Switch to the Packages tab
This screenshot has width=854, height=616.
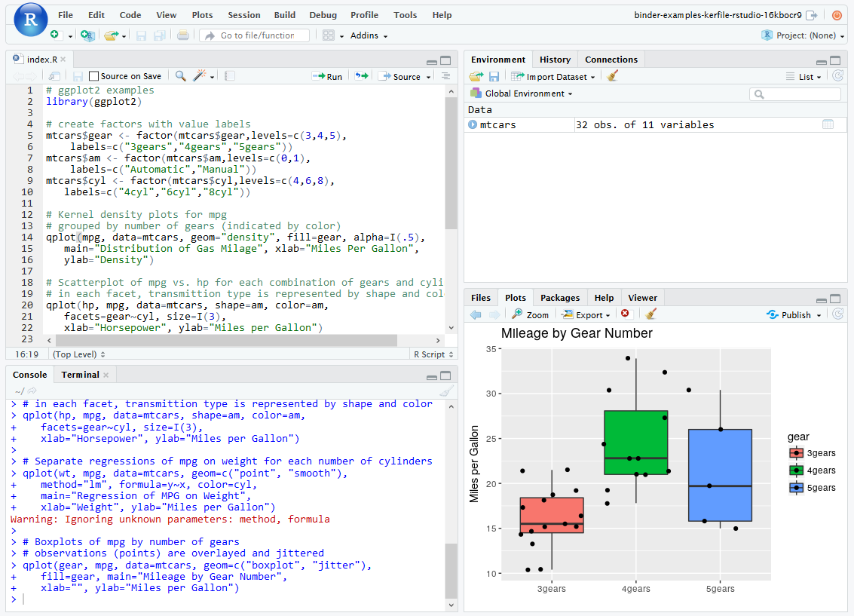tap(560, 297)
